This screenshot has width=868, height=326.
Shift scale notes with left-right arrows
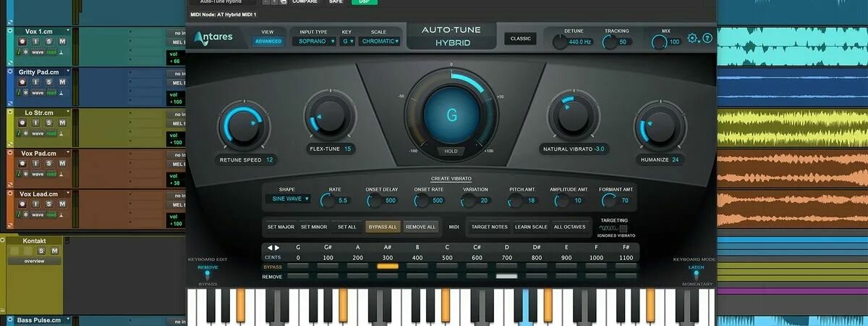273,248
